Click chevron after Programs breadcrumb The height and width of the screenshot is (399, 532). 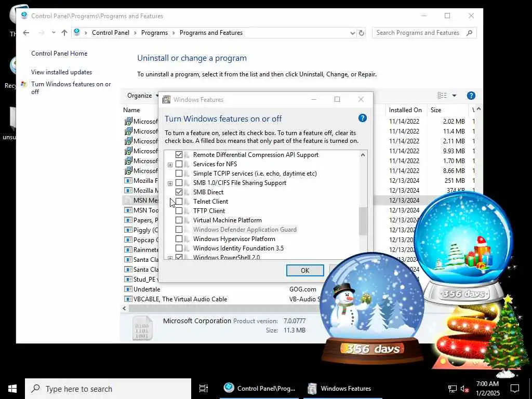coord(174,33)
